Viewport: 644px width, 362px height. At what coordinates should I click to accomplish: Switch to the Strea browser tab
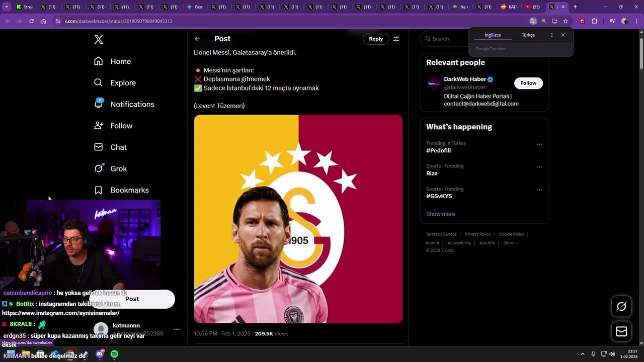(25, 7)
